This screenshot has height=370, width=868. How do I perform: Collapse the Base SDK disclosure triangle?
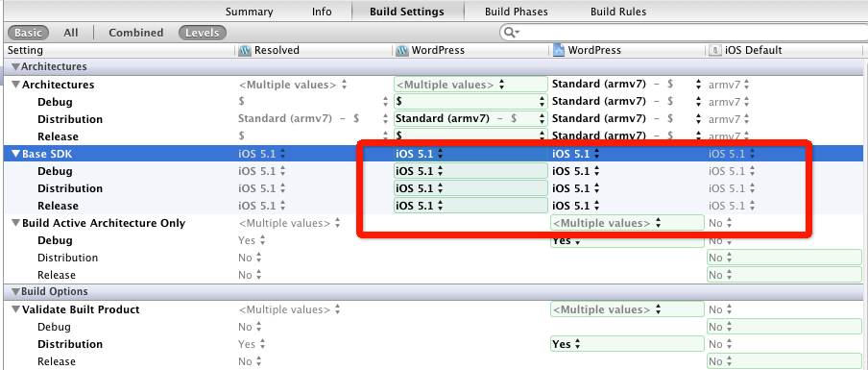[16, 154]
